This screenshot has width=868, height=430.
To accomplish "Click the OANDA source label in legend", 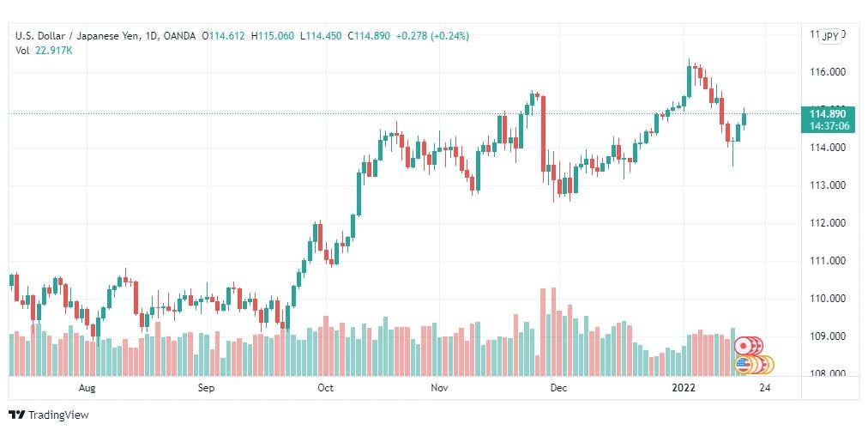I will tap(180, 36).
